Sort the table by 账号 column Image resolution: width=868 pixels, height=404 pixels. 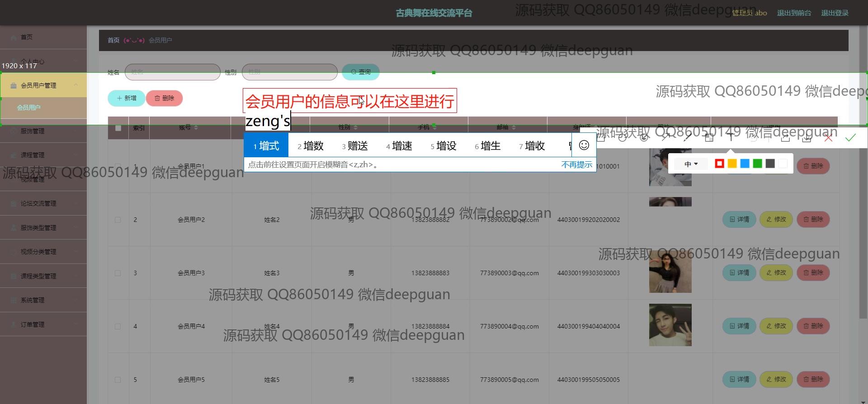(x=196, y=127)
